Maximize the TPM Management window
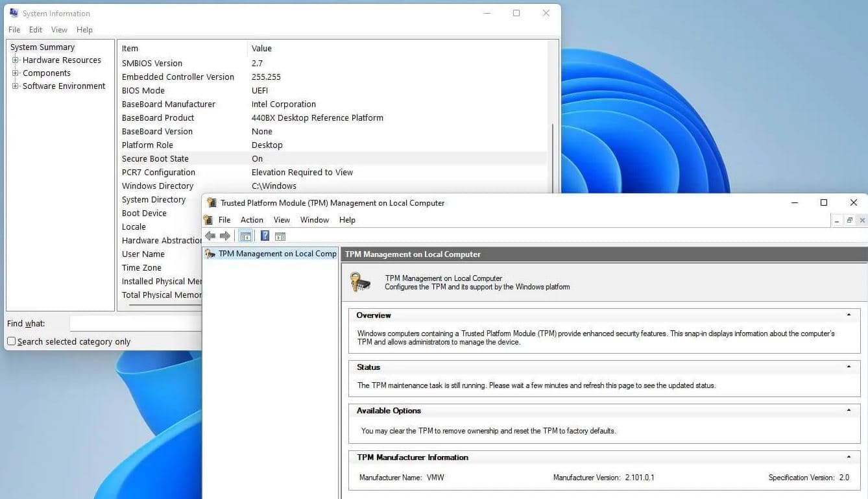 [824, 202]
